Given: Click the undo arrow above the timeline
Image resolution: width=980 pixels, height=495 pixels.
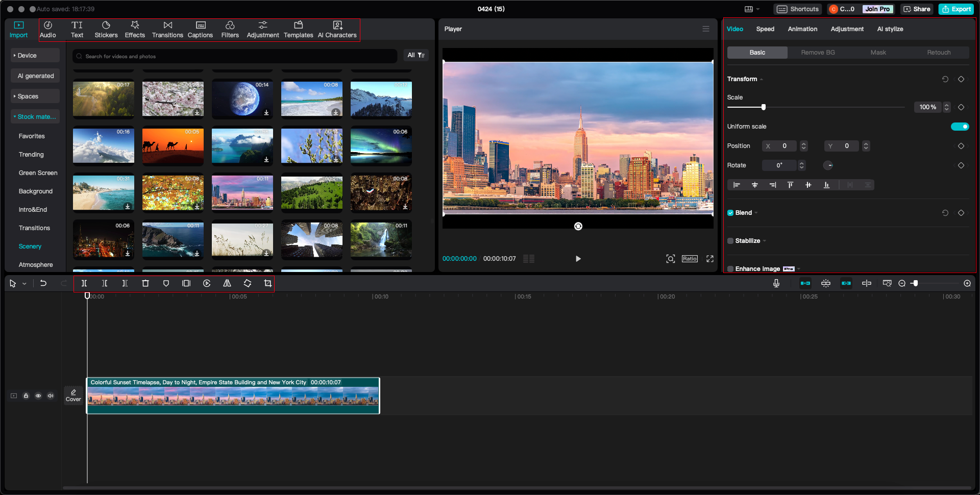Looking at the screenshot, I should click(x=43, y=283).
